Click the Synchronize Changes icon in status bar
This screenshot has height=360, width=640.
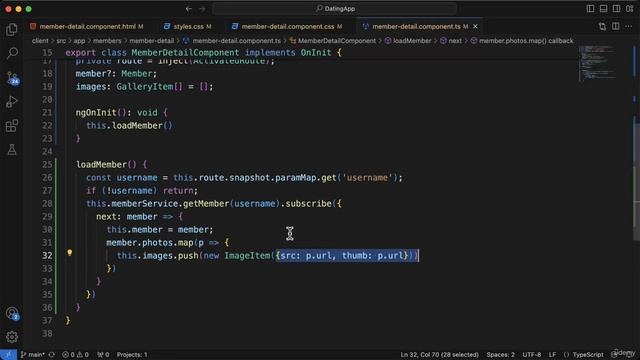(52, 355)
